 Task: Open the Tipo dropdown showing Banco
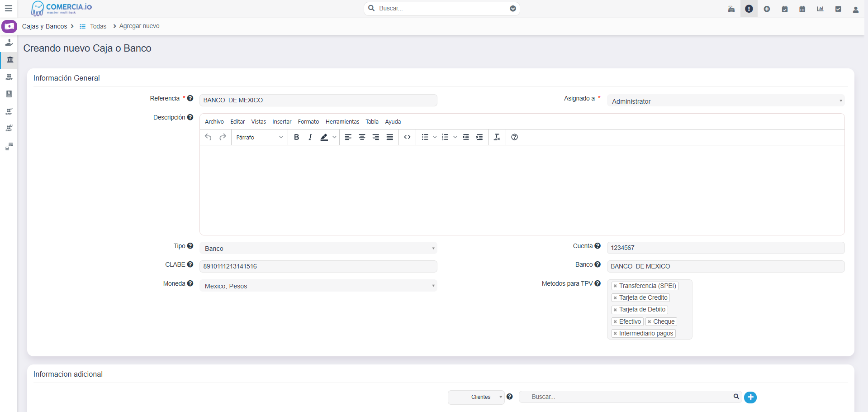pos(318,248)
